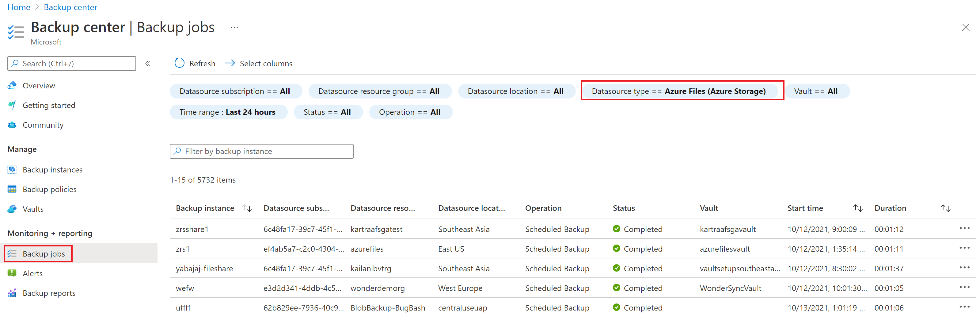Sort by Duration column arrows
The image size is (980, 313).
point(945,208)
